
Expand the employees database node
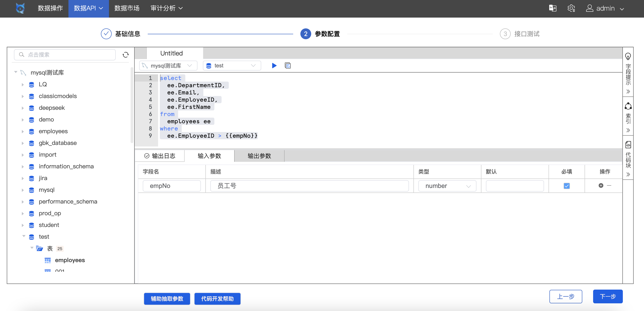[23, 131]
